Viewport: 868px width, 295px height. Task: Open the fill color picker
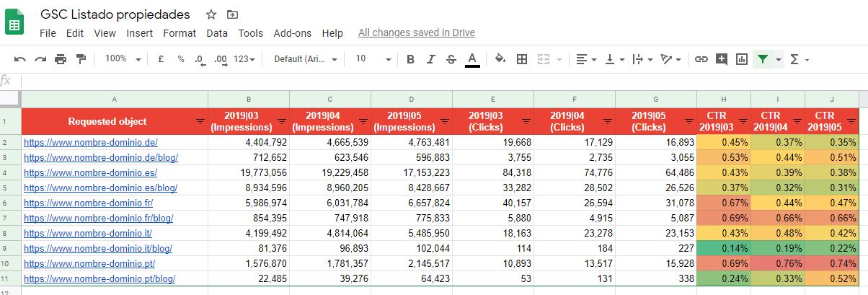point(501,59)
